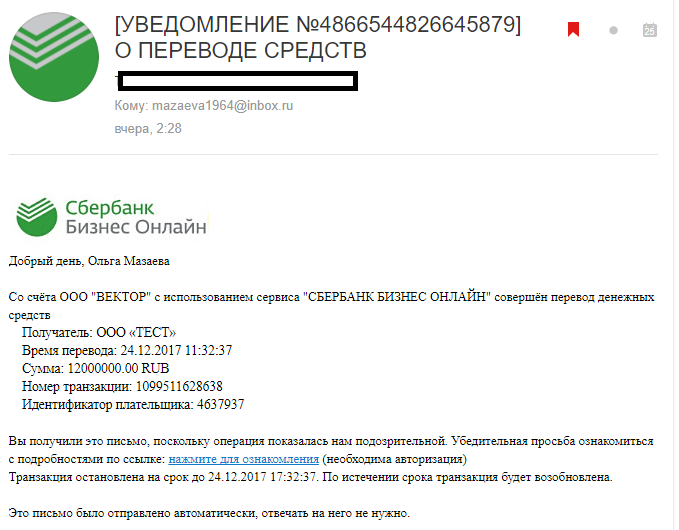Click the greeting Добрый день, Ольга Мазаева
This screenshot has width=679, height=530.
(89, 261)
